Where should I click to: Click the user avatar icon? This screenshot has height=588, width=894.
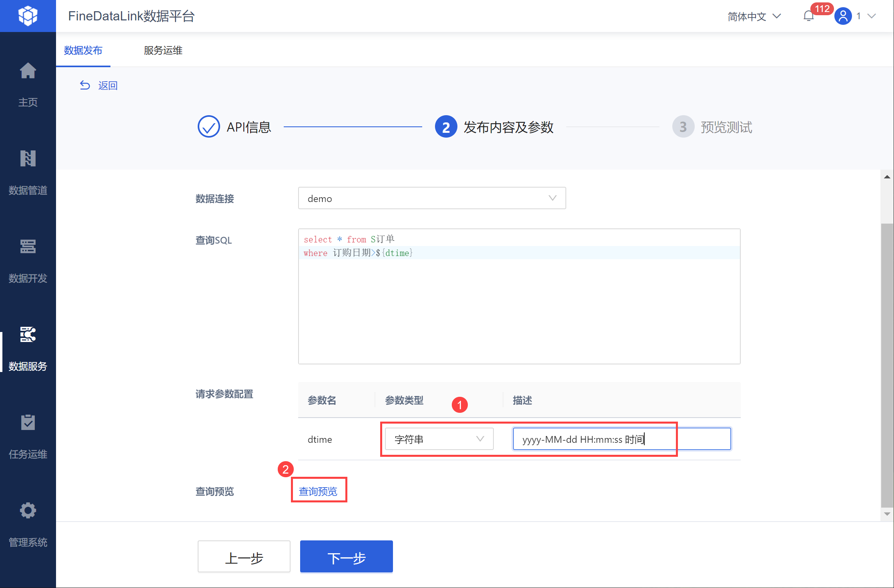coord(843,16)
